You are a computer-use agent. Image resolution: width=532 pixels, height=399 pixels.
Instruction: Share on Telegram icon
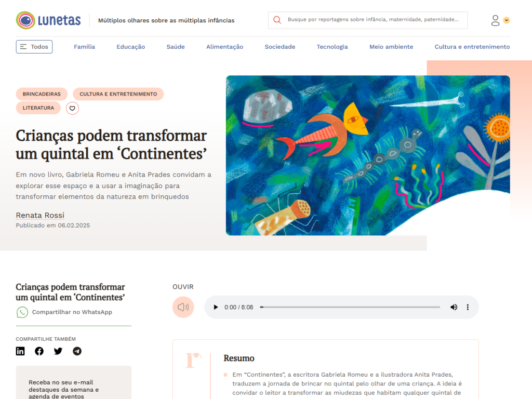point(77,351)
